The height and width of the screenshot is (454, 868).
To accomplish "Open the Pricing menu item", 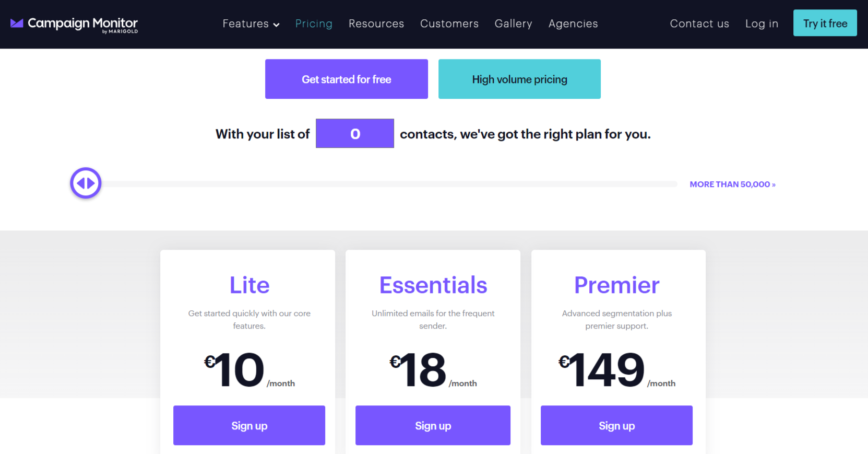I will point(314,24).
